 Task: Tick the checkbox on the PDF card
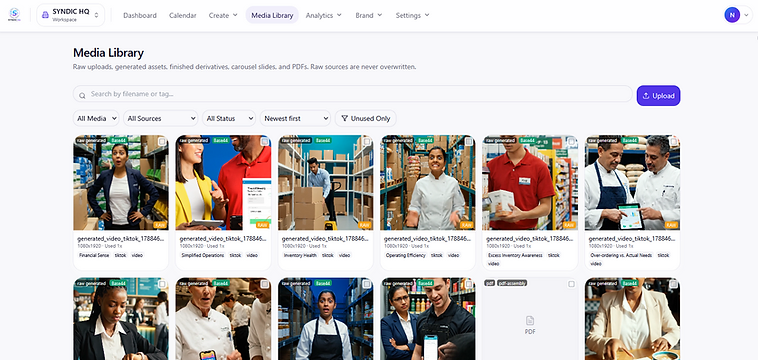[x=571, y=284]
